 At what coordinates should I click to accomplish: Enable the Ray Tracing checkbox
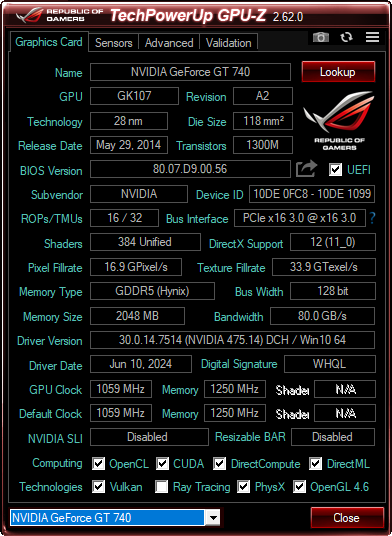point(162,487)
